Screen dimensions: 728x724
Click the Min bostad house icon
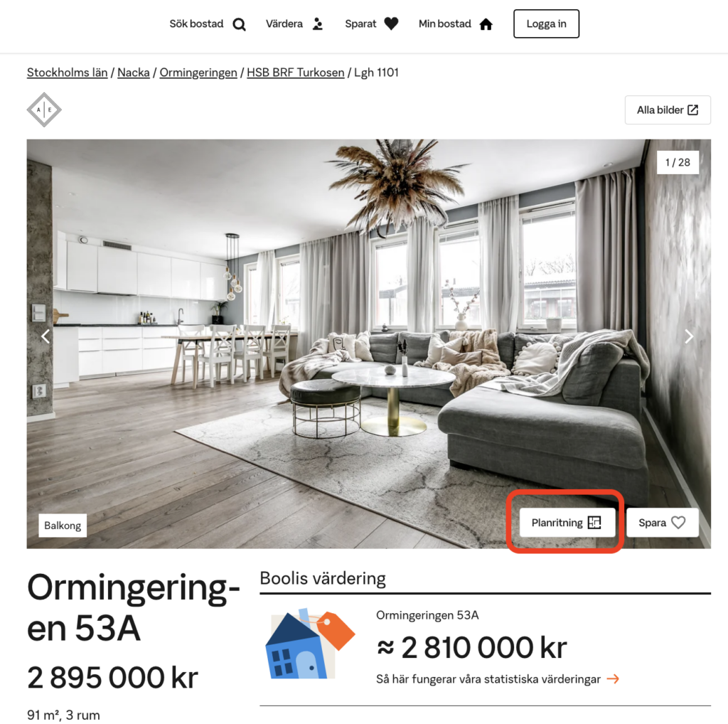pyautogui.click(x=486, y=24)
